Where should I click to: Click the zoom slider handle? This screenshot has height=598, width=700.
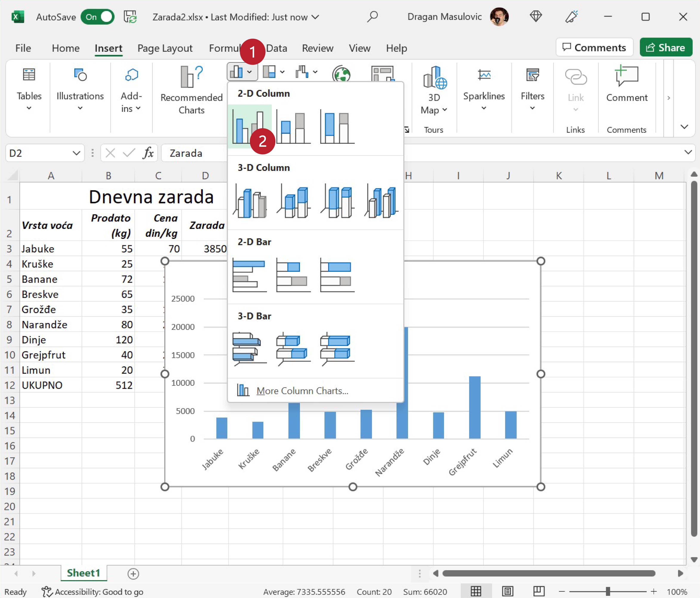[607, 591]
